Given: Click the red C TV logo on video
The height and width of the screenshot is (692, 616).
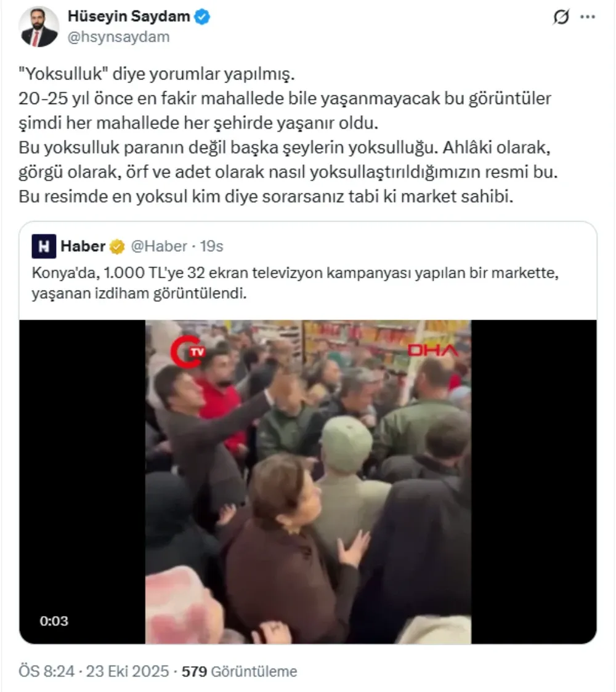Looking at the screenshot, I should (189, 352).
